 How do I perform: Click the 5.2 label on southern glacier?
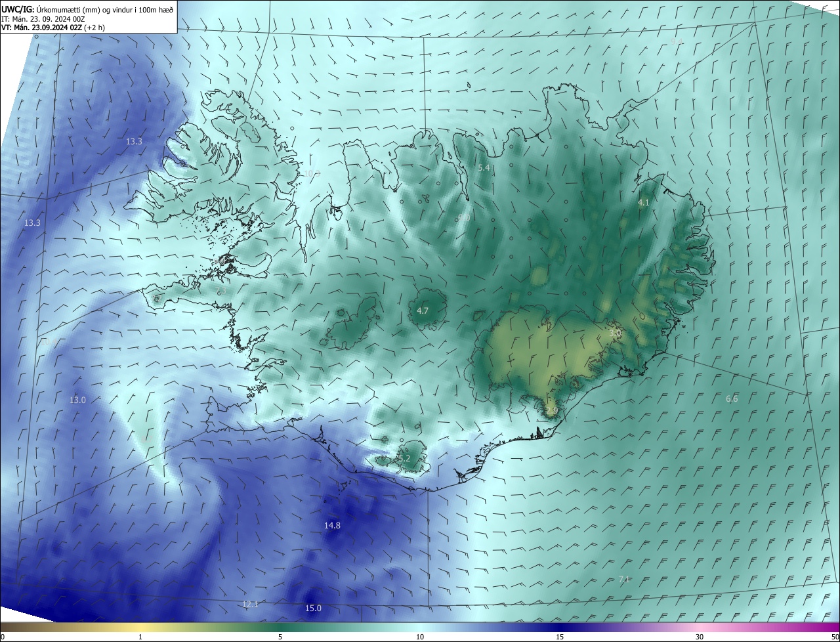404,458
